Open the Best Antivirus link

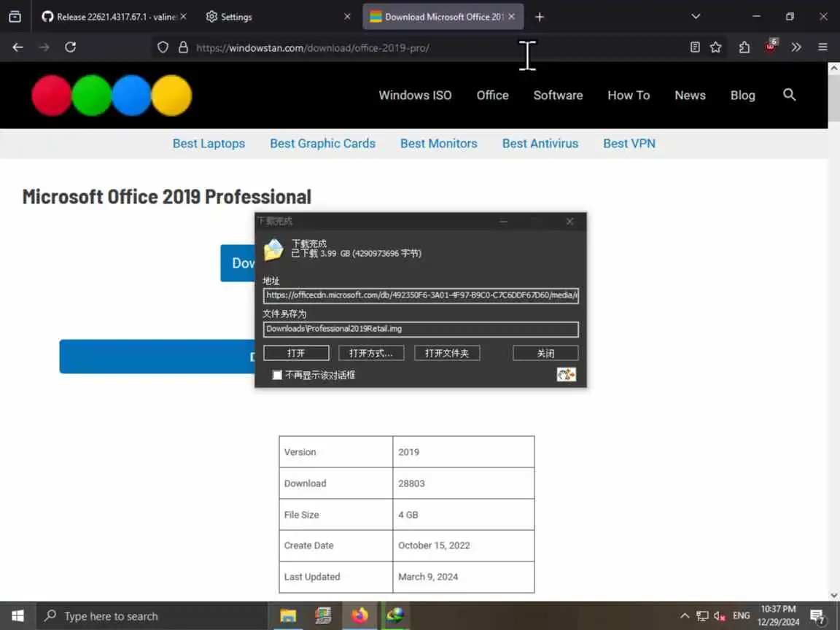(540, 144)
